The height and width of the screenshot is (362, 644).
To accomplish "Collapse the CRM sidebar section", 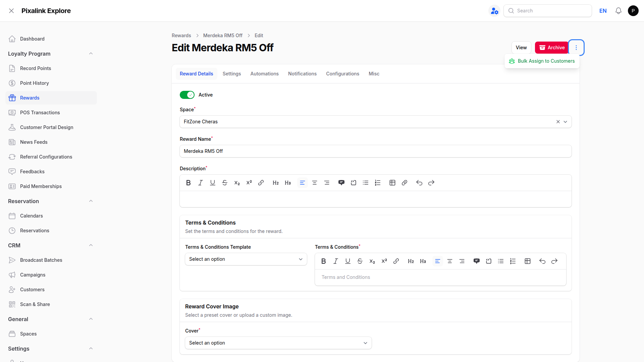I will [x=91, y=245].
